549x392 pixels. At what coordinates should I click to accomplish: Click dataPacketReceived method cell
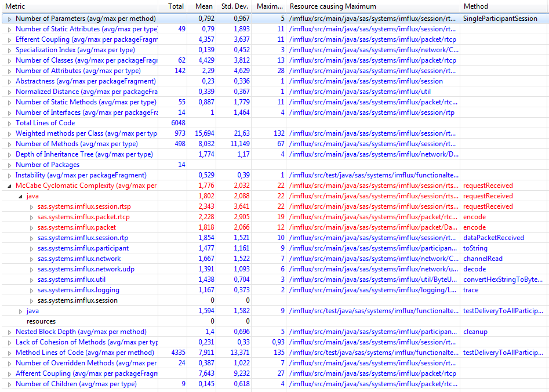493,238
